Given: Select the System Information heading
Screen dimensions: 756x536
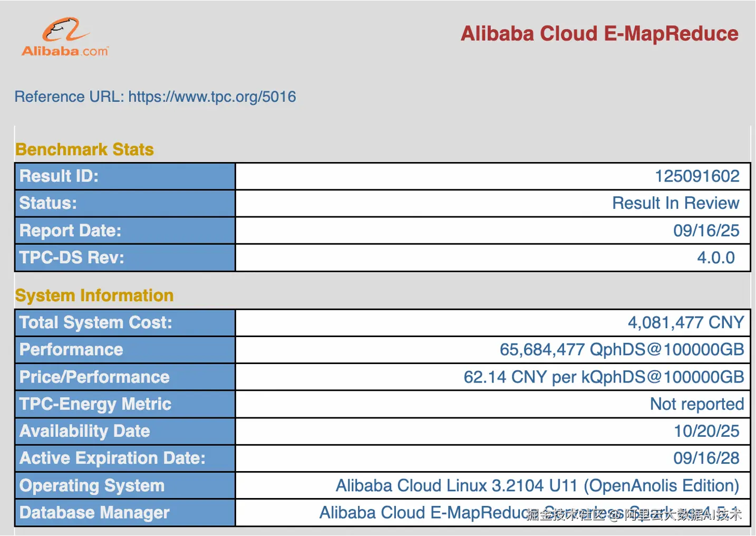Looking at the screenshot, I should pos(94,295).
